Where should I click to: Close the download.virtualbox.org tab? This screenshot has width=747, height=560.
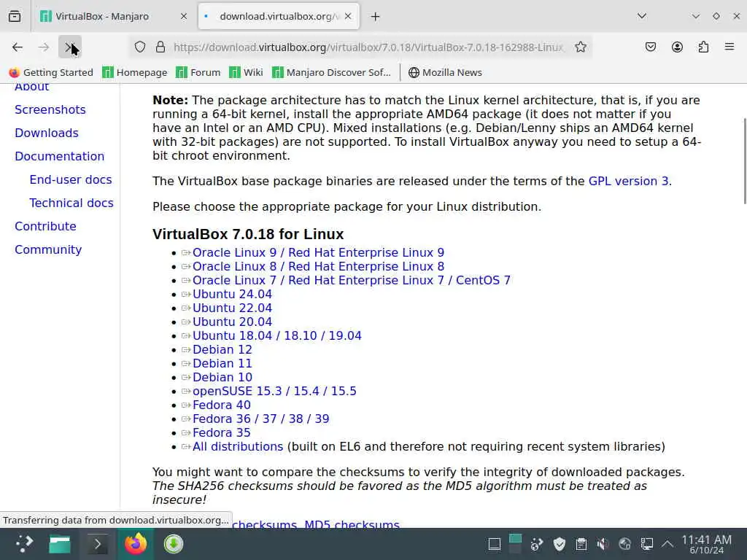point(348,16)
